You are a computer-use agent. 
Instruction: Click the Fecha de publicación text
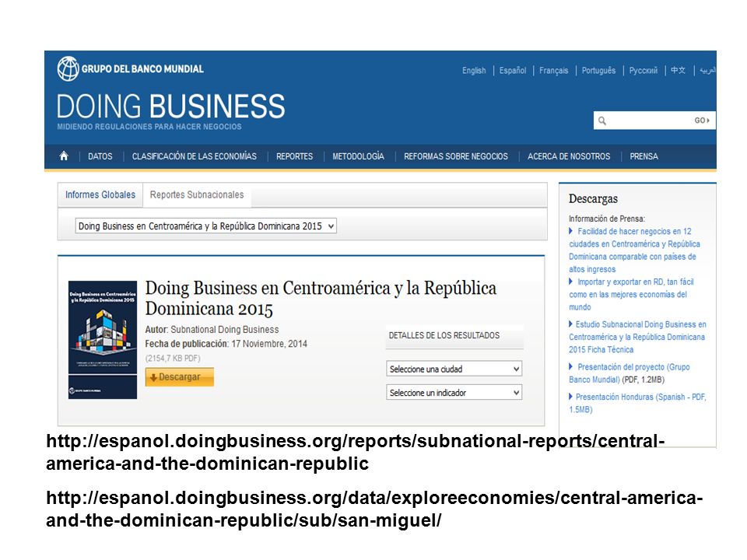(x=226, y=344)
